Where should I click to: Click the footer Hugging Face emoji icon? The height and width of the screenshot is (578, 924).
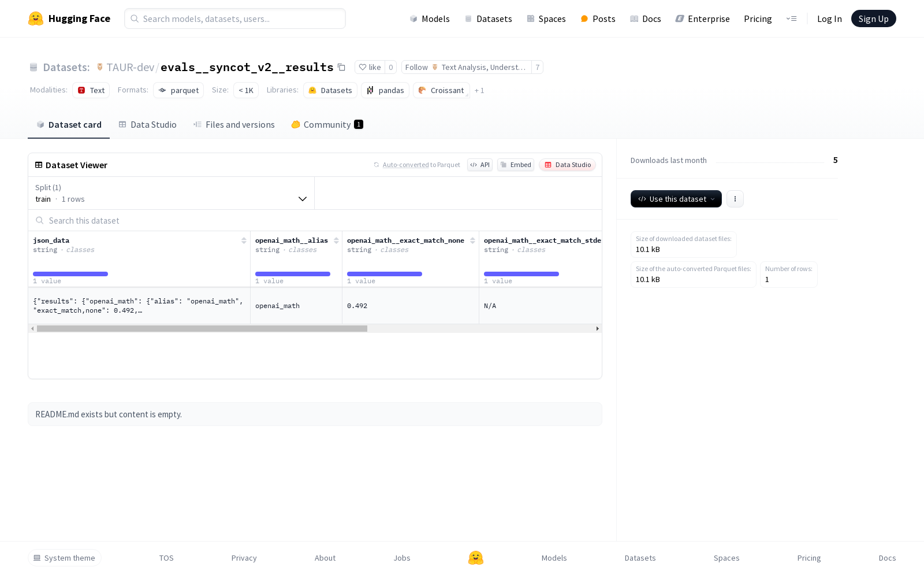476,558
